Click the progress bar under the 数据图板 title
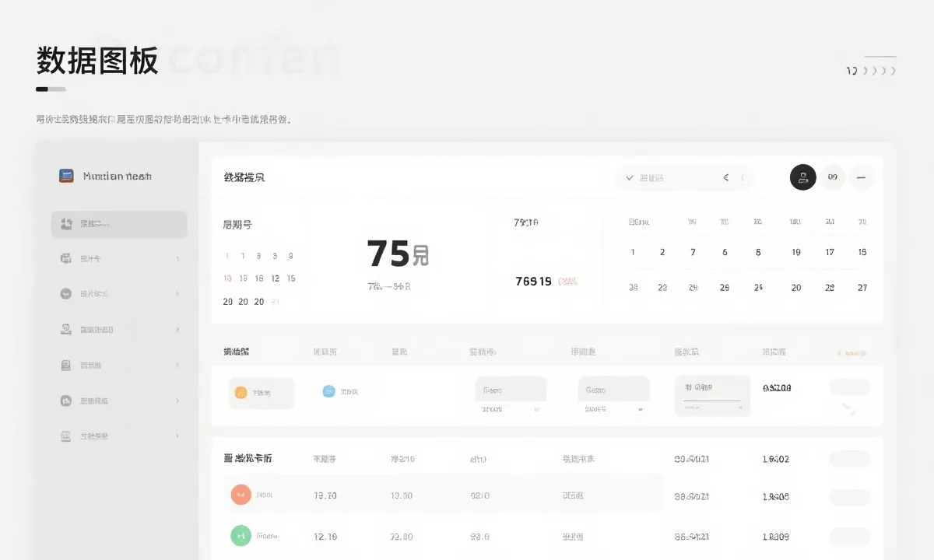The height and width of the screenshot is (560, 934). (51, 89)
